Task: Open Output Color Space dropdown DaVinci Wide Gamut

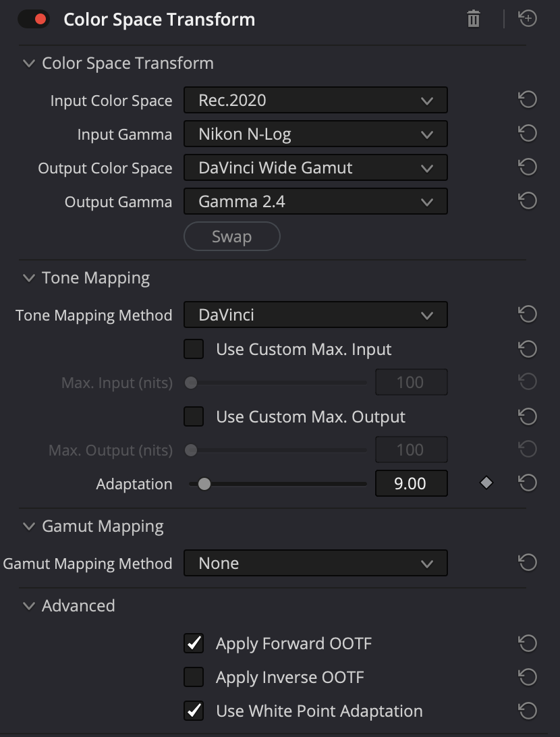Action: [315, 168]
